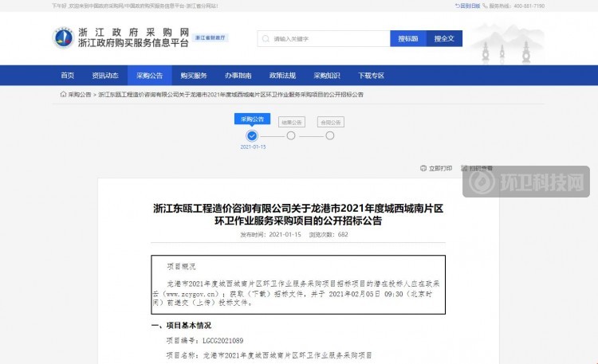Open the 资讯动态 navigation item
598x364 pixels.
coord(105,76)
